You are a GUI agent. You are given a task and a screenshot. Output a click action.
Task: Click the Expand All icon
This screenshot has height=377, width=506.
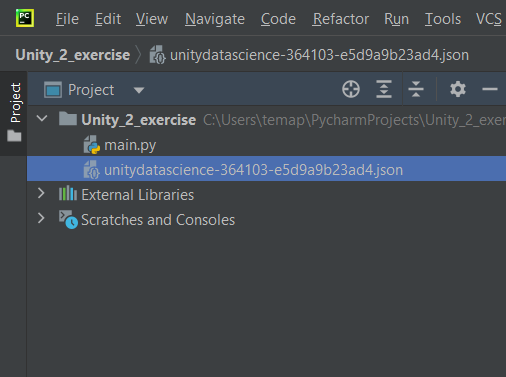[384, 89]
